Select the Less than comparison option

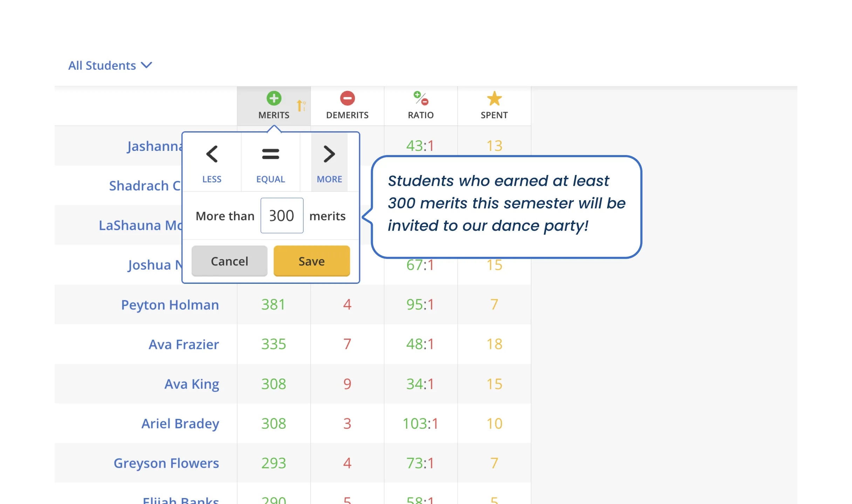click(212, 162)
